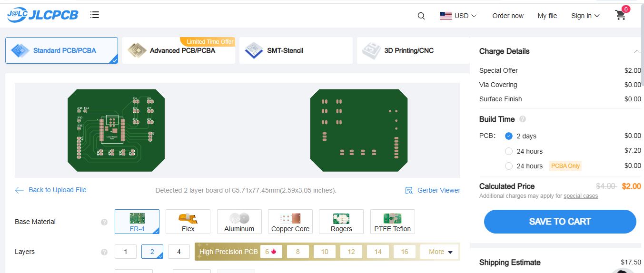Click the Advanced PCB/PCBA chip icon
The width and height of the screenshot is (644, 273).
point(138,50)
